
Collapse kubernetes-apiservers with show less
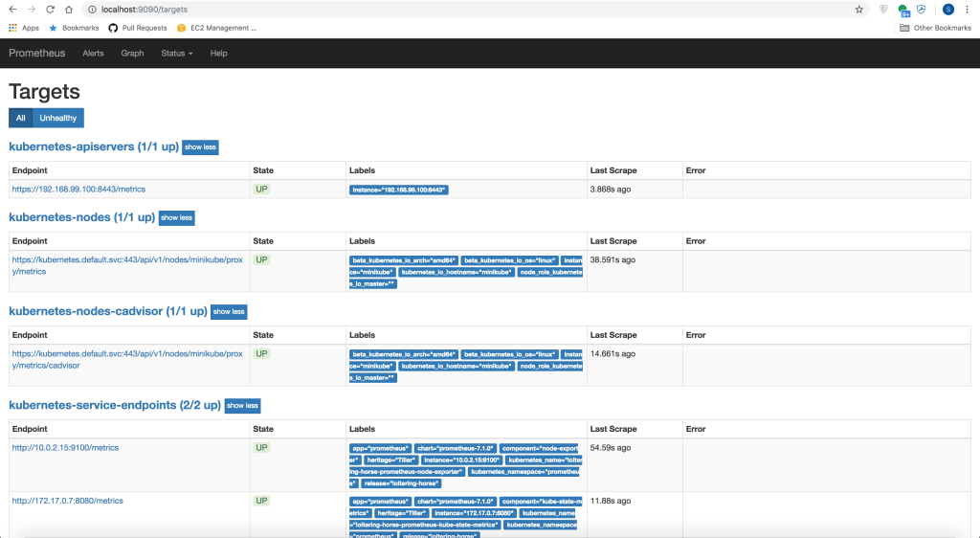[200, 147]
